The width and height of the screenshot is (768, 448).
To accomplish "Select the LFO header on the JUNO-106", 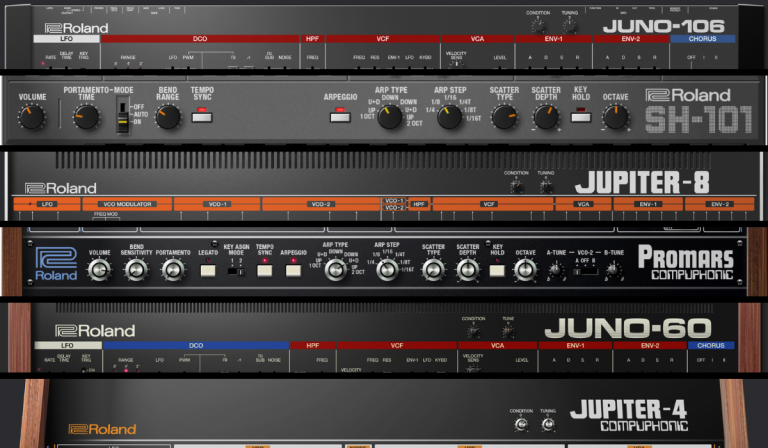I will point(66,39).
